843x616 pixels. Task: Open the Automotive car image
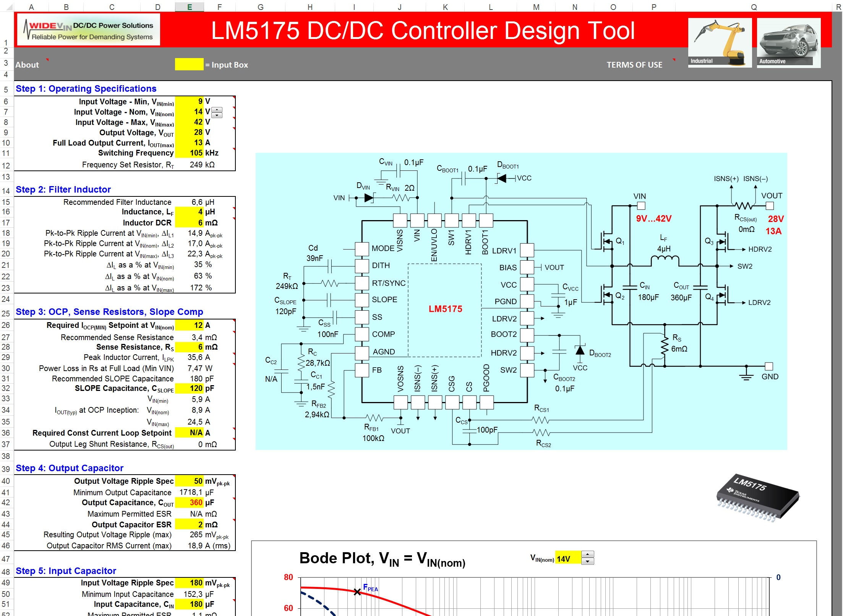pos(789,43)
